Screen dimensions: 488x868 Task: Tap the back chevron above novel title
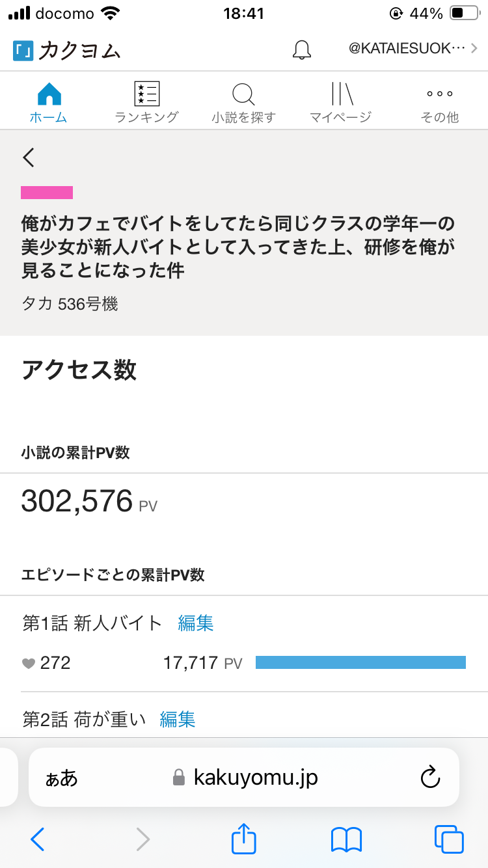pos(29,157)
